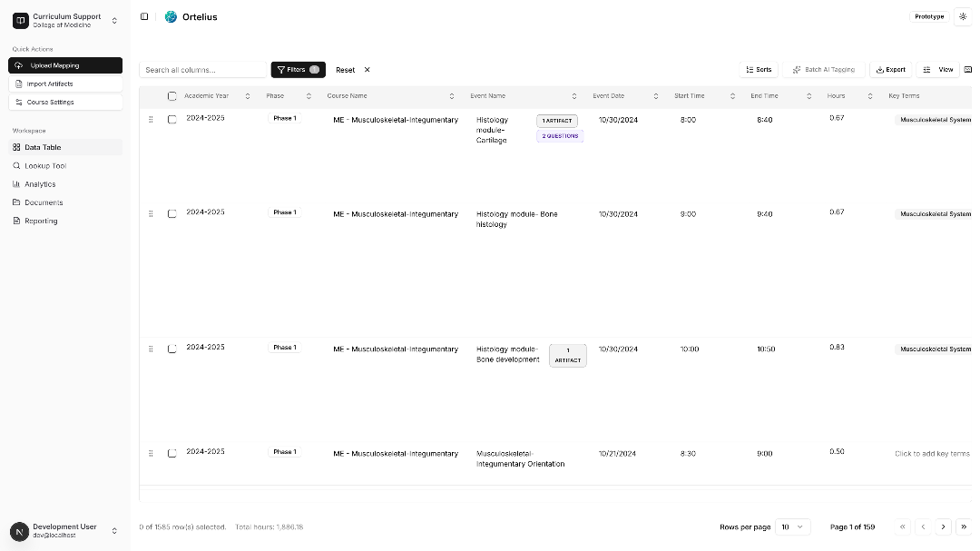Click the drag handle of the first row
The width and height of the screenshot is (980, 551).
click(x=151, y=119)
